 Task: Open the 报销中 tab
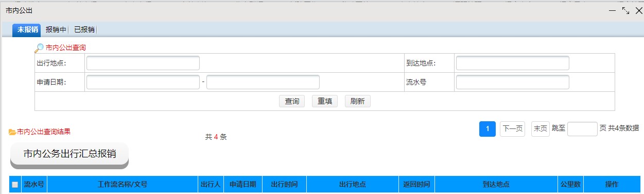point(56,29)
